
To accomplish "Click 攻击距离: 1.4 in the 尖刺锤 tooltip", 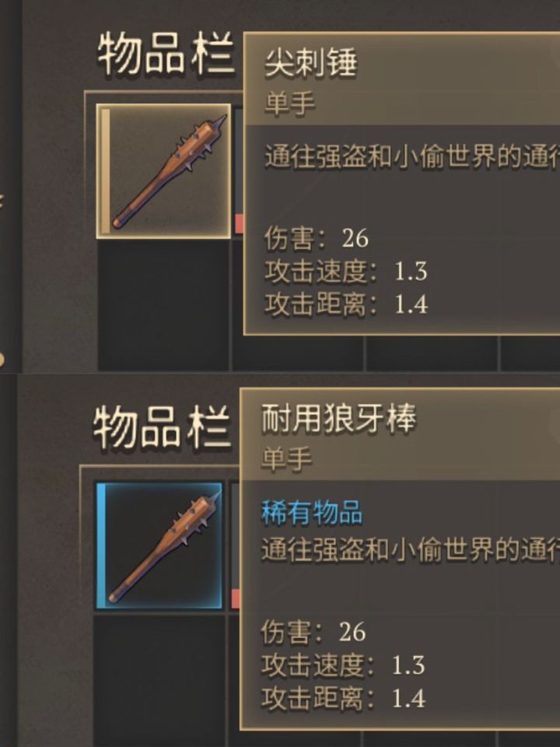I will [x=346, y=304].
